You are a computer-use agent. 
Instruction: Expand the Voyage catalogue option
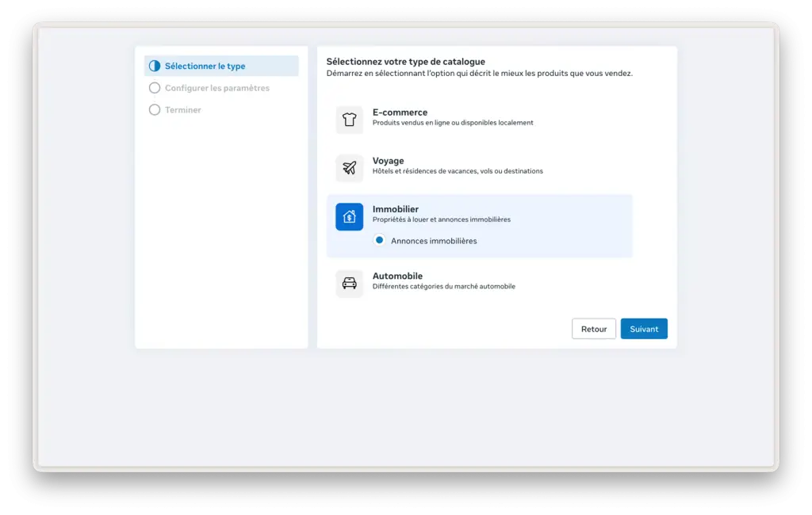coord(476,166)
